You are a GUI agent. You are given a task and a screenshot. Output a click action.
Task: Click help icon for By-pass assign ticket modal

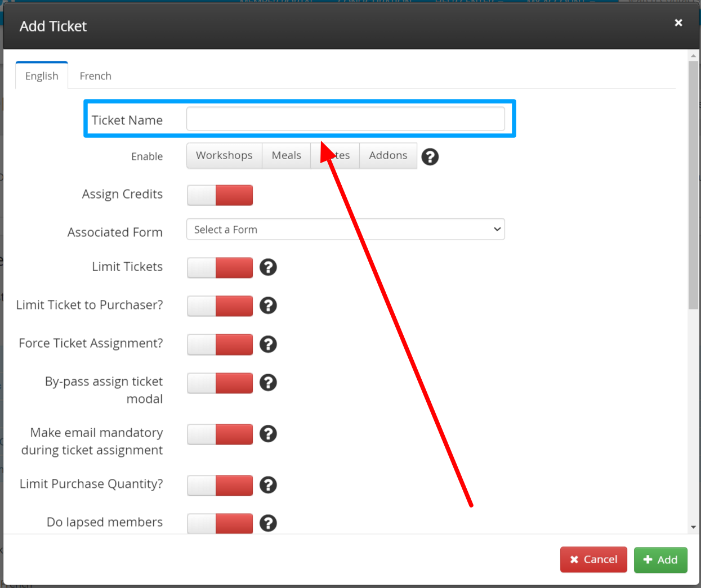click(x=268, y=383)
